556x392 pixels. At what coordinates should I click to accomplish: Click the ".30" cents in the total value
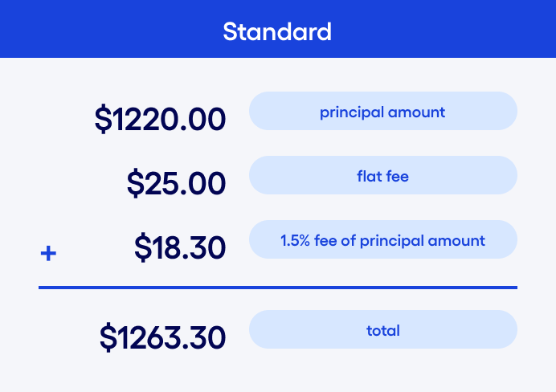pyautogui.click(x=206, y=337)
